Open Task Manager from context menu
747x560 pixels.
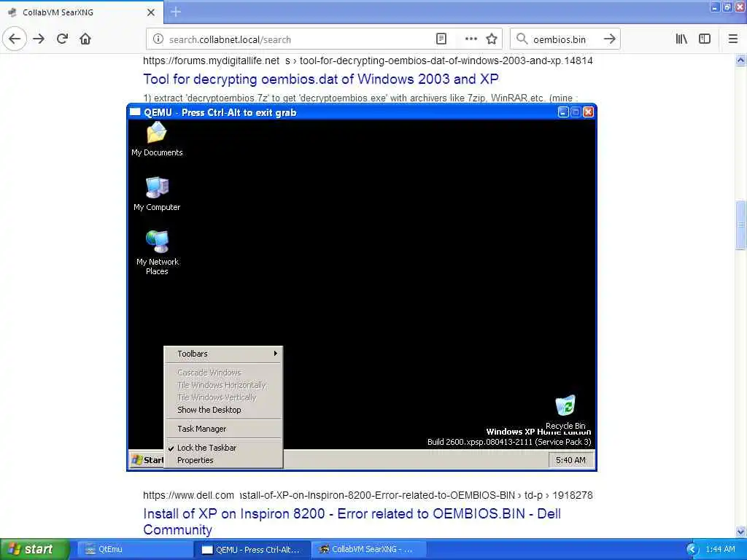(x=223, y=429)
